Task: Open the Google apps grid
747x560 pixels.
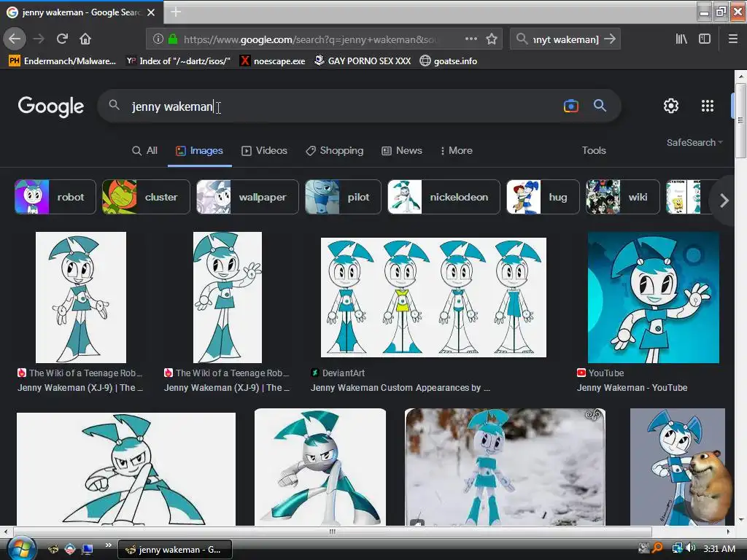Action: click(x=708, y=106)
